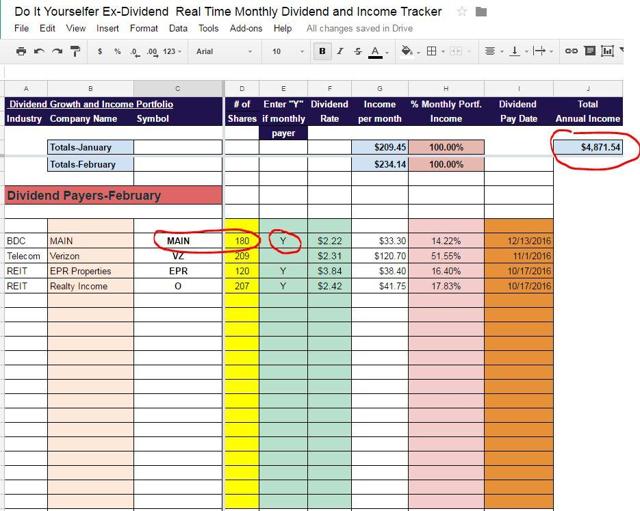Image resolution: width=640 pixels, height=511 pixels.
Task: Increase decimal places
Action: (152, 52)
